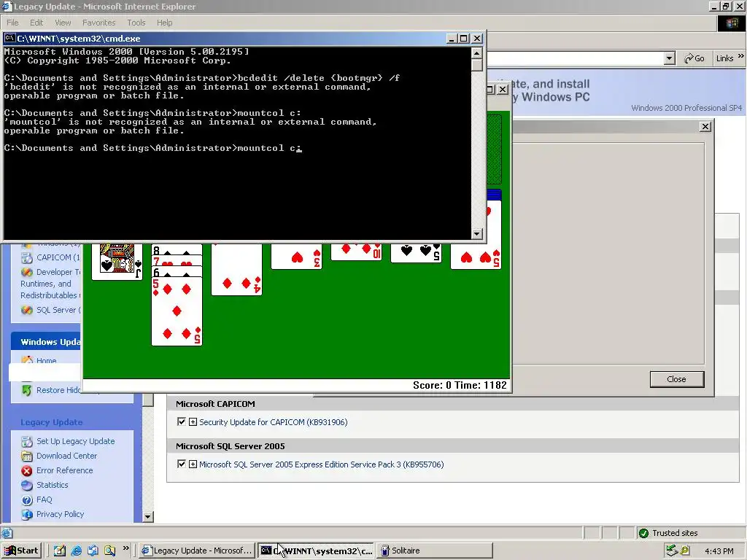Expand details for SQL Server KB955706 update
This screenshot has width=747, height=560.
(x=193, y=464)
